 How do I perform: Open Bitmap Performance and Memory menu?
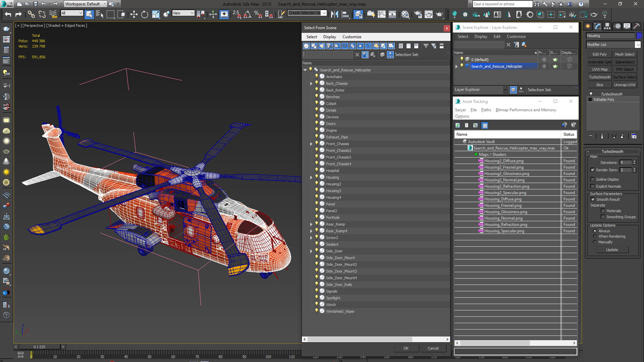[526, 110]
